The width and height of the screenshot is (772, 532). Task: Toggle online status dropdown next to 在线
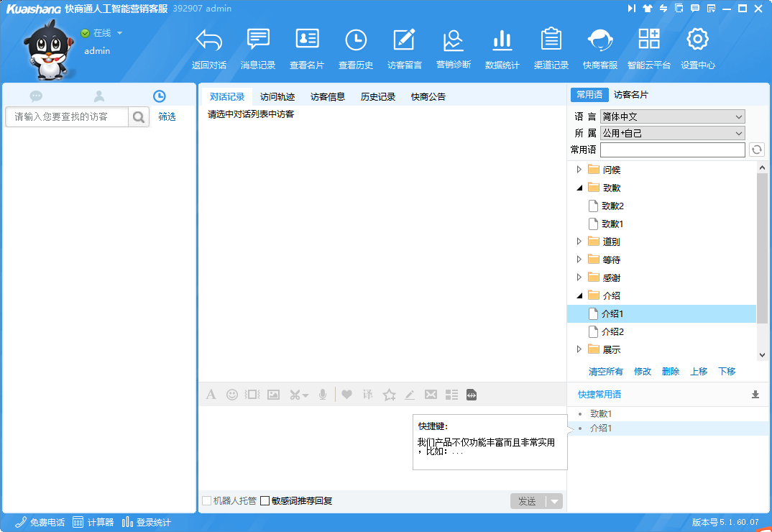coord(119,32)
